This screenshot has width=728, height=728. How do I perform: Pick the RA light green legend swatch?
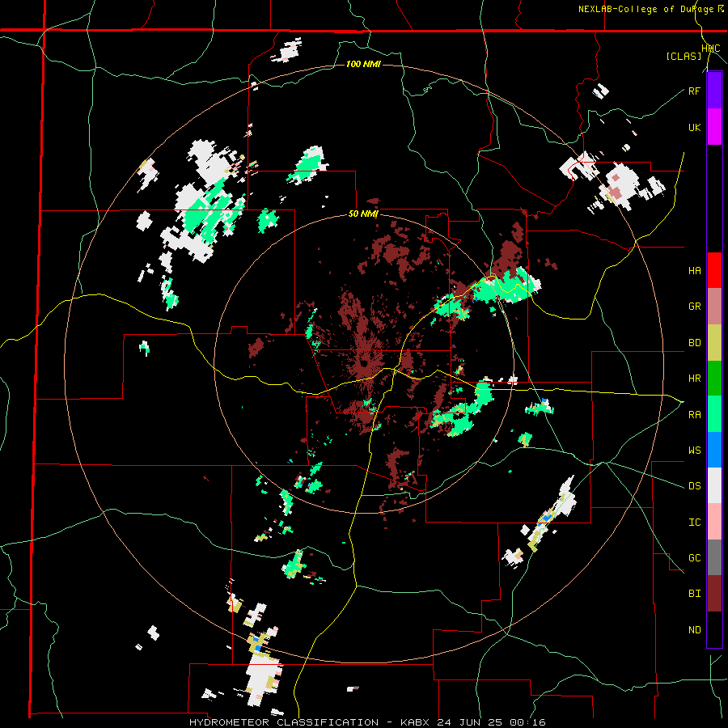coord(714,414)
